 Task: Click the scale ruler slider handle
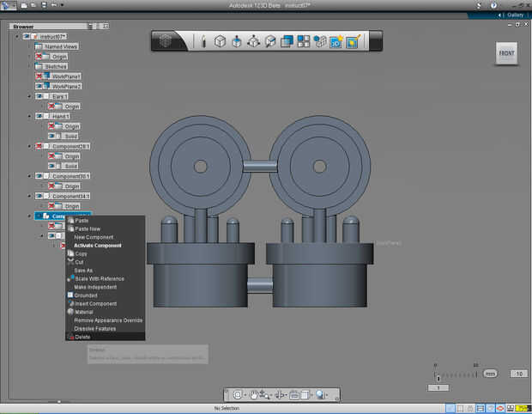[x=438, y=378]
